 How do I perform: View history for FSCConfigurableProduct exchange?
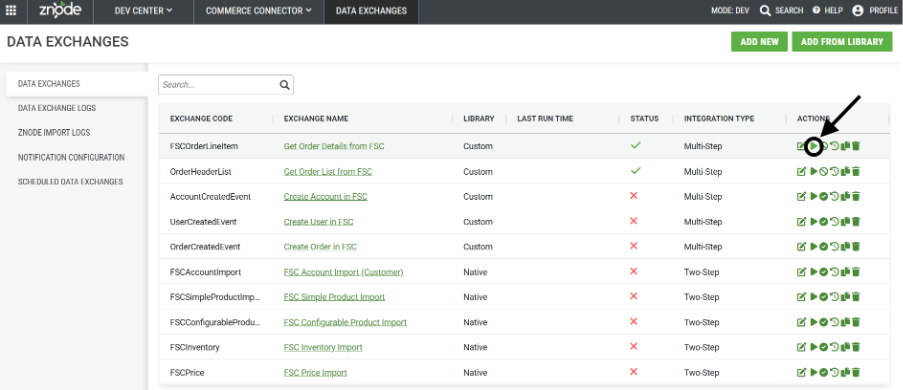point(834,322)
